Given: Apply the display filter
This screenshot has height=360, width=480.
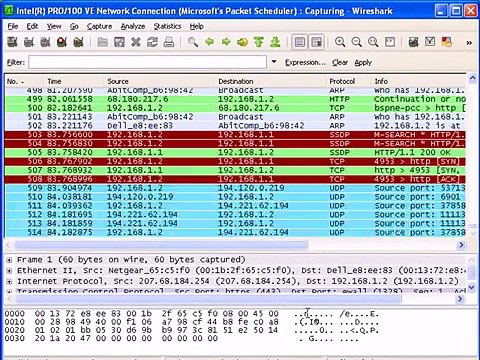Looking at the screenshot, I should click(x=363, y=62).
